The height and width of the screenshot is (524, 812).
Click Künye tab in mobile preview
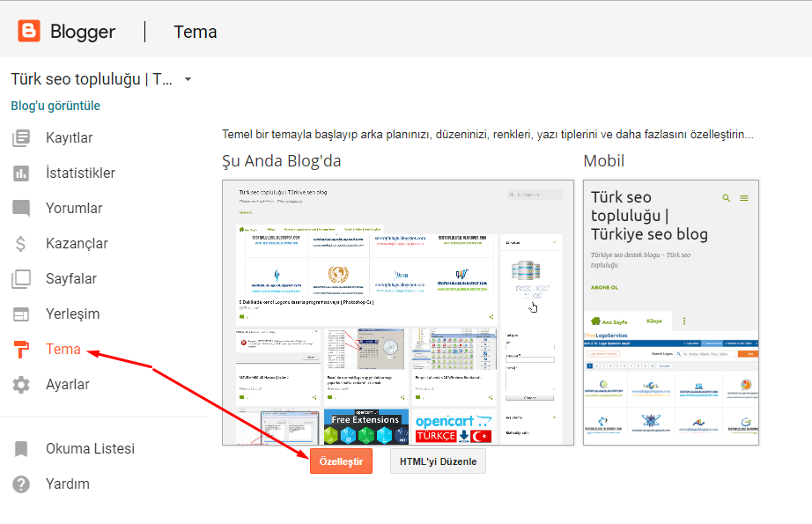(x=654, y=321)
